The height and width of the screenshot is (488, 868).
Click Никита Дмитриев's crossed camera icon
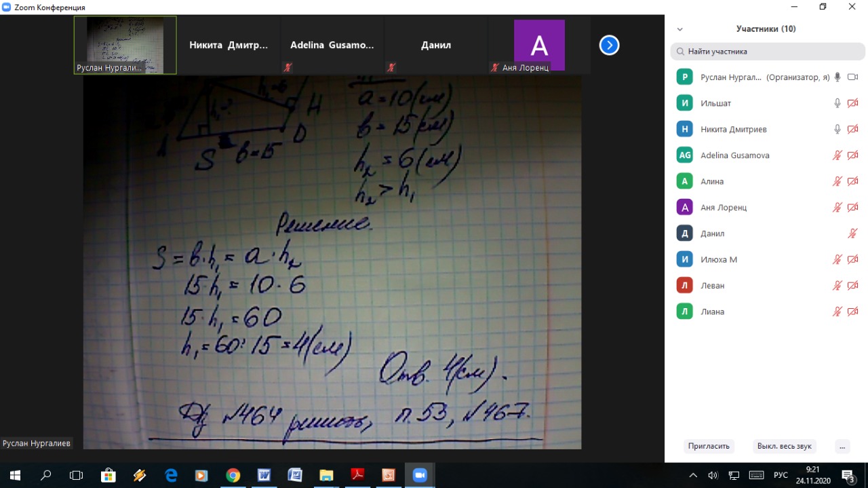tap(853, 129)
